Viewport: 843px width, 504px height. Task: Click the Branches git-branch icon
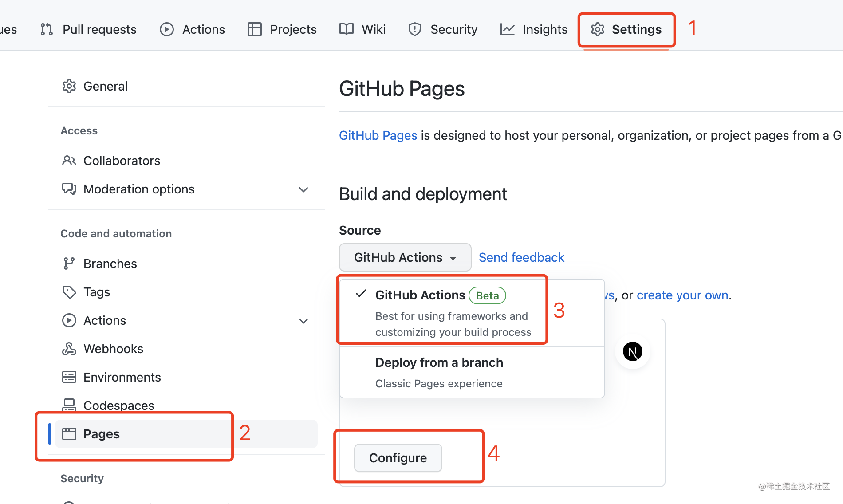(x=68, y=264)
